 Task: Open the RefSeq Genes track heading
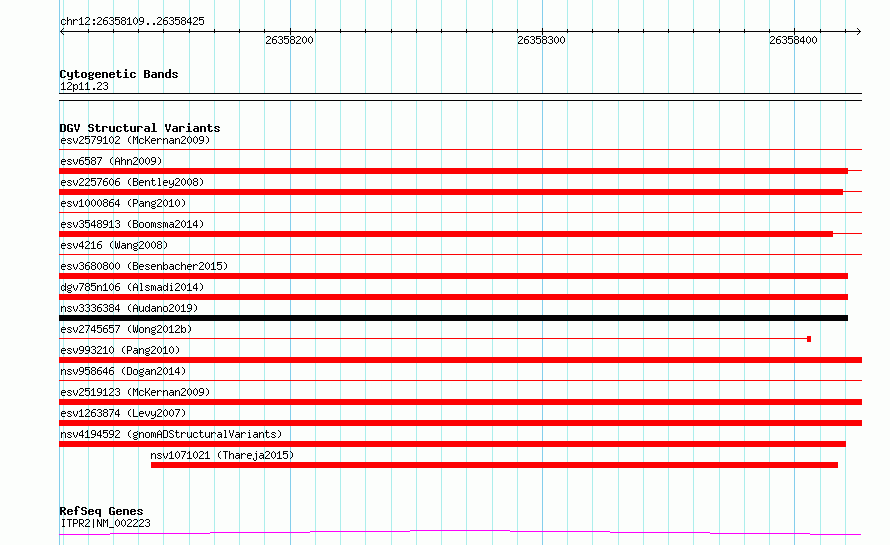click(102, 511)
